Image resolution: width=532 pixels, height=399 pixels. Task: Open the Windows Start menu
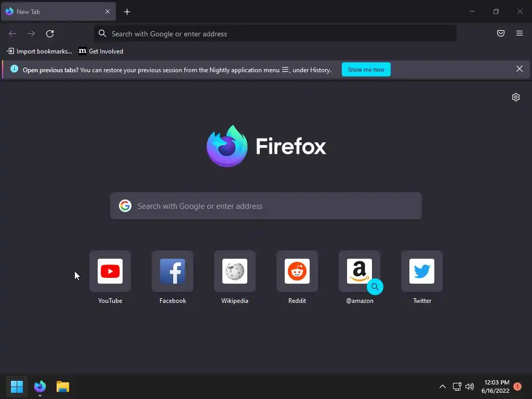pos(17,387)
